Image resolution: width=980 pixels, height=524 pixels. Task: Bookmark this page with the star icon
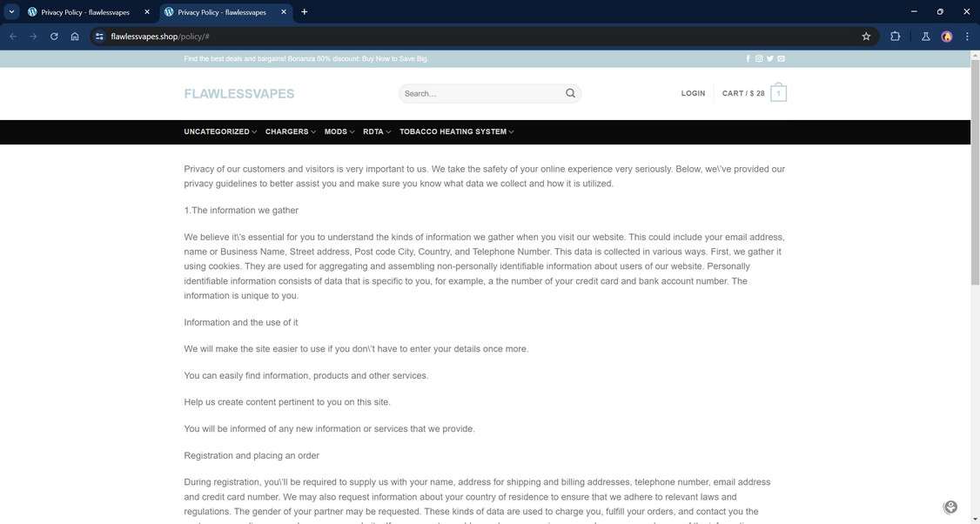tap(866, 37)
